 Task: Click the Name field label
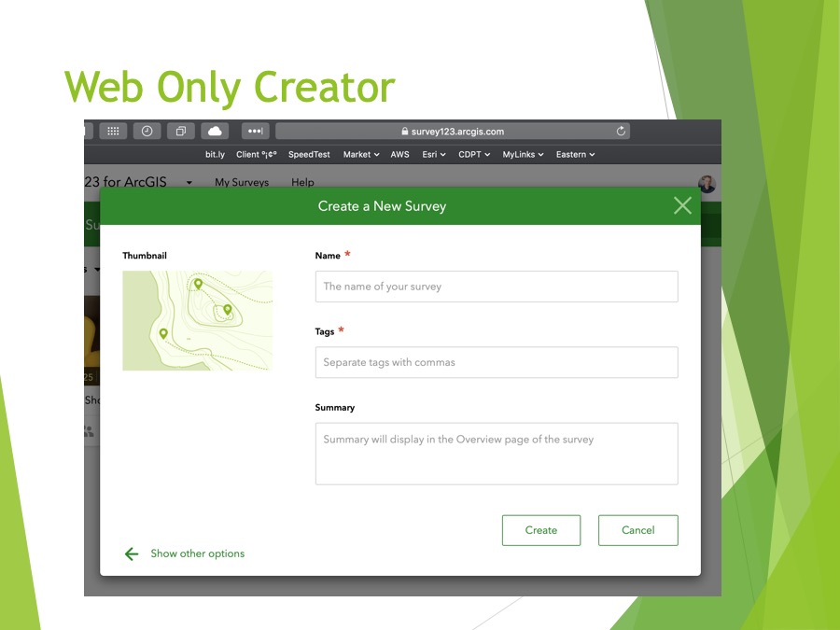(x=328, y=256)
